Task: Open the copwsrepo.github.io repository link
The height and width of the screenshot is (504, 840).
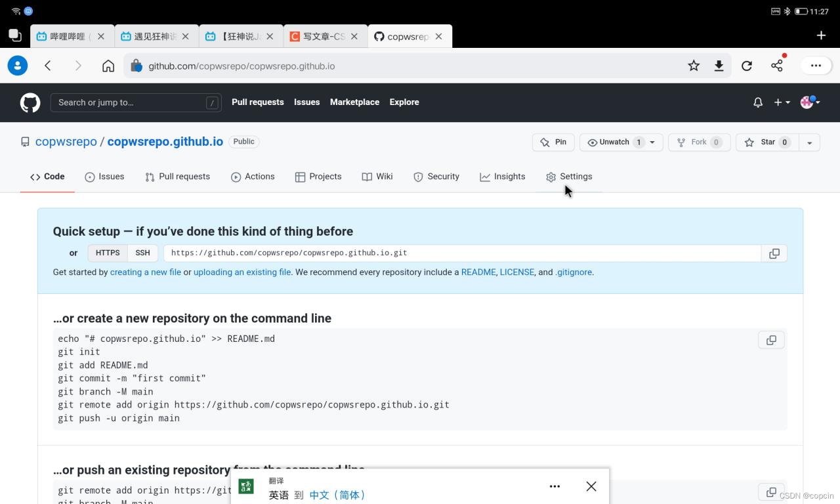Action: (165, 142)
